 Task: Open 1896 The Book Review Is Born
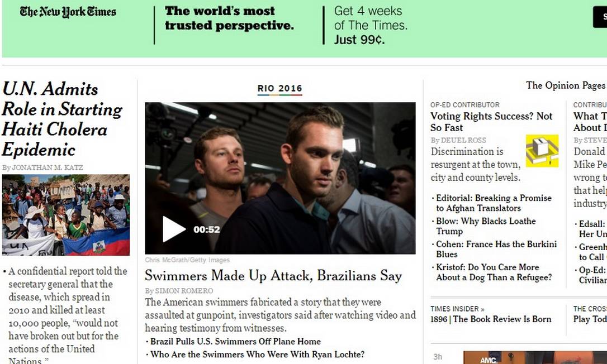tap(491, 319)
